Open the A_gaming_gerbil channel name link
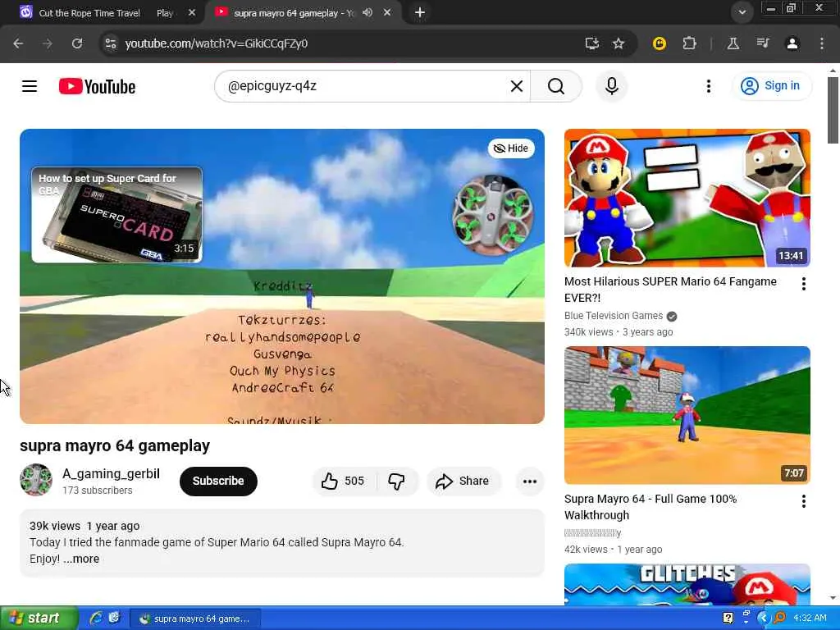 pyautogui.click(x=111, y=473)
